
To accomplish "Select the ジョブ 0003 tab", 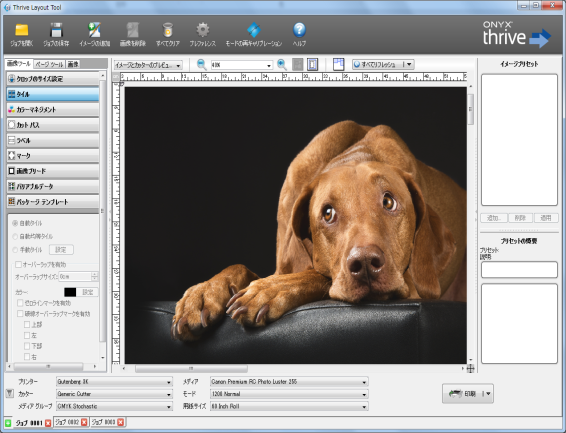I will pos(104,422).
